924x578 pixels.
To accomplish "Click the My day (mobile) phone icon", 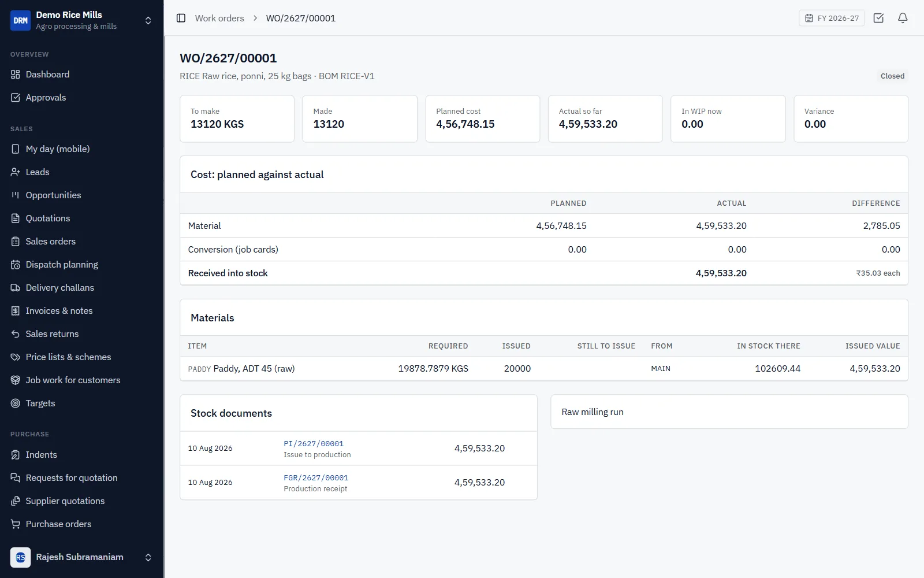I will click(16, 149).
